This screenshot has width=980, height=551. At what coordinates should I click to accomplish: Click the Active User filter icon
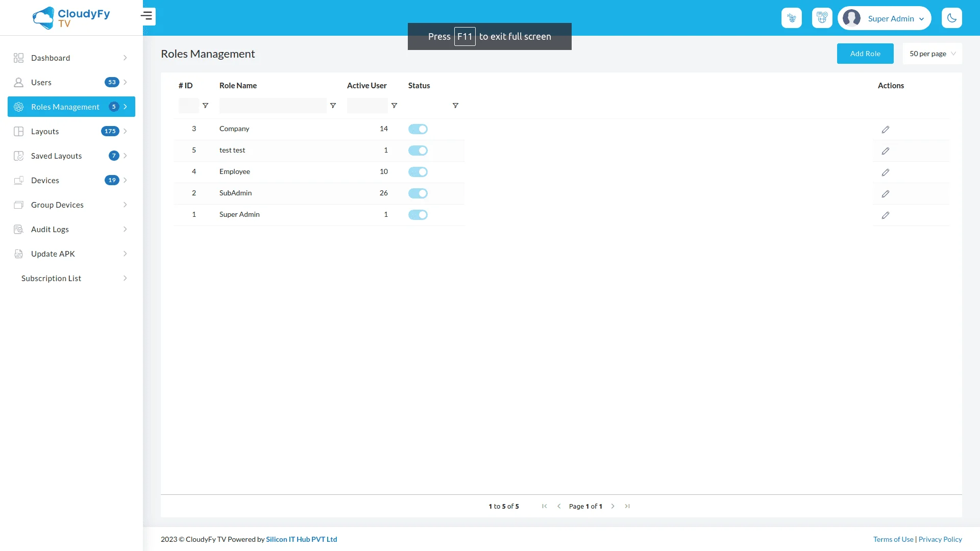click(x=394, y=106)
